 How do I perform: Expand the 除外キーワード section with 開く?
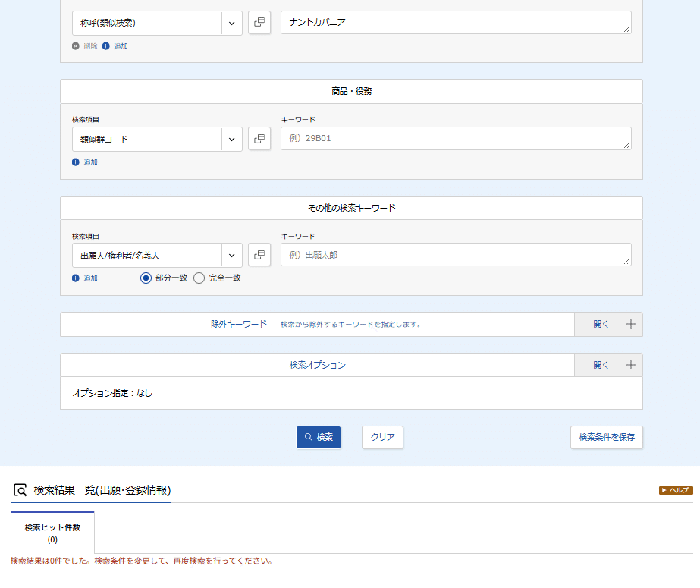click(x=601, y=324)
